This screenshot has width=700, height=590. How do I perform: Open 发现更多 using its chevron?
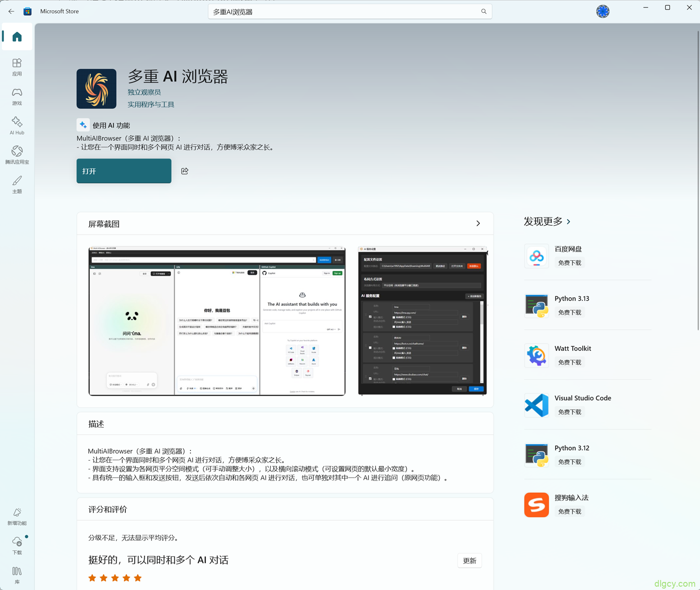(x=568, y=221)
